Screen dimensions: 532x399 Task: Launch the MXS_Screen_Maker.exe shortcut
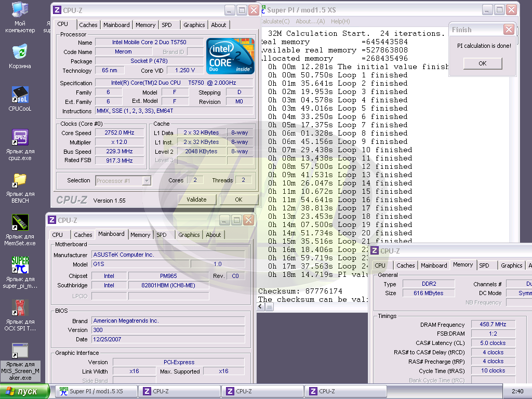(20, 362)
